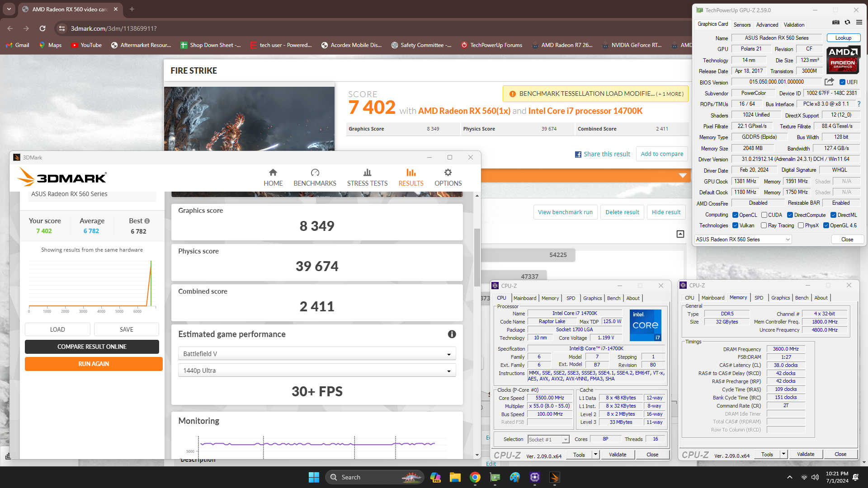The width and height of the screenshot is (868, 488).
Task: Expand Tools dropdown arrow in CPU-Z Memory window
Action: click(x=783, y=454)
